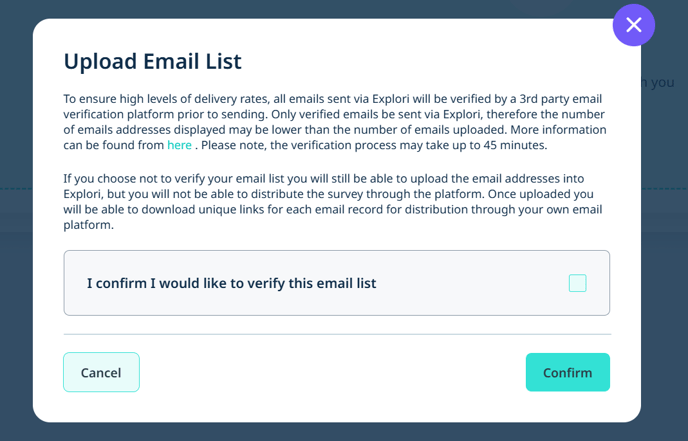Click the first paragraph about delivery rates
Screen dimensions: 688x441
point(335,122)
